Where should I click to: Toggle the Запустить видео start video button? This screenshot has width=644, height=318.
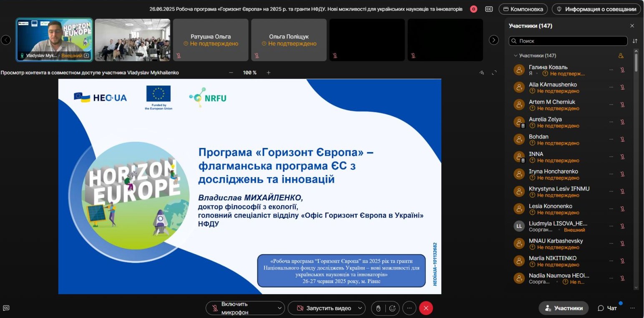(324, 308)
